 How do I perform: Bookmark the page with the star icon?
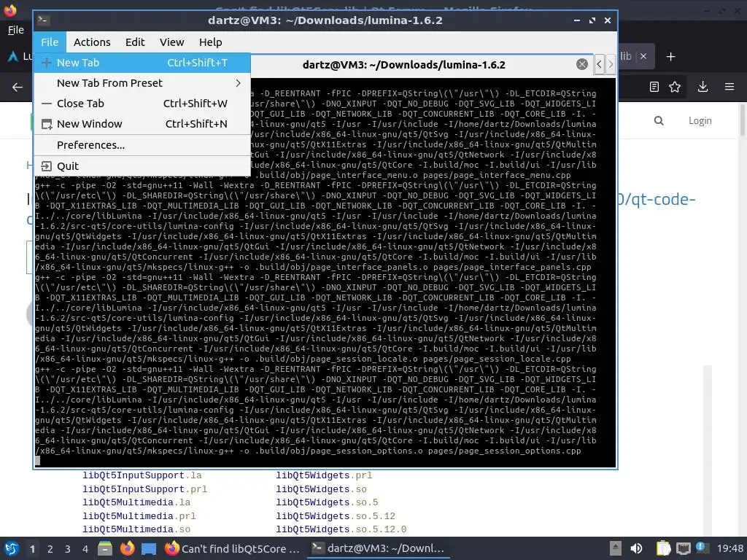(675, 87)
